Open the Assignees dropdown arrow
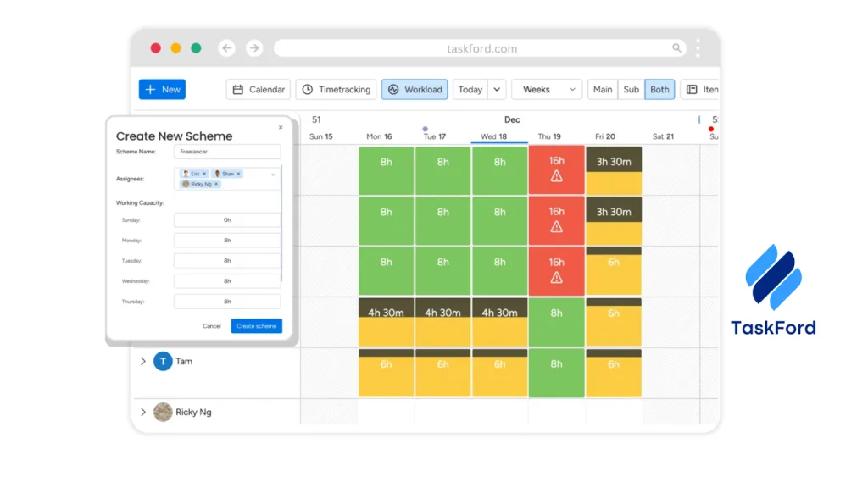Image resolution: width=868 pixels, height=488 pixels. pos(273,175)
